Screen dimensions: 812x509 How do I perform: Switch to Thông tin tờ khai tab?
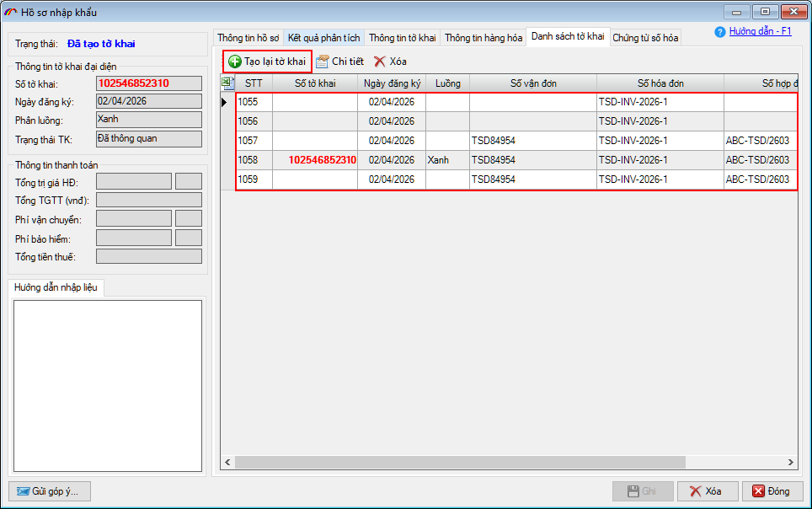403,38
